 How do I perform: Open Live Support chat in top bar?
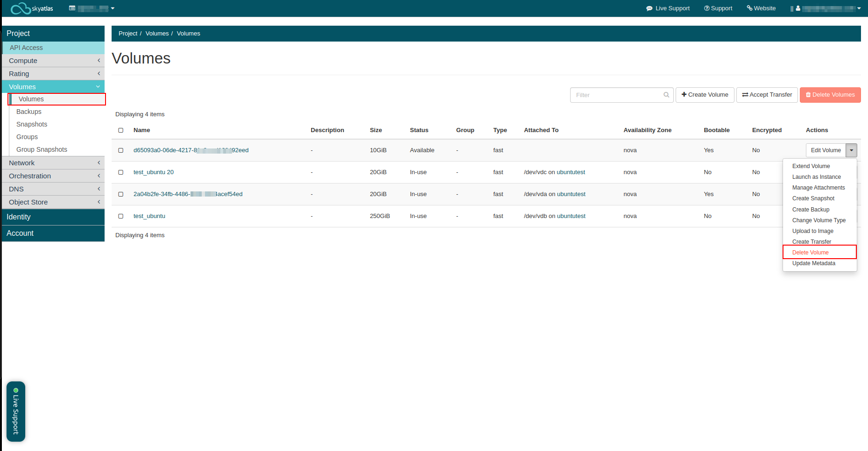[x=668, y=8]
